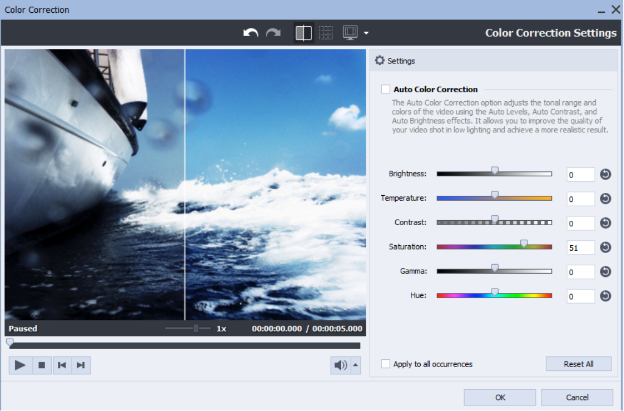
Task: Mute the audio with the speaker icon
Action: (x=340, y=365)
